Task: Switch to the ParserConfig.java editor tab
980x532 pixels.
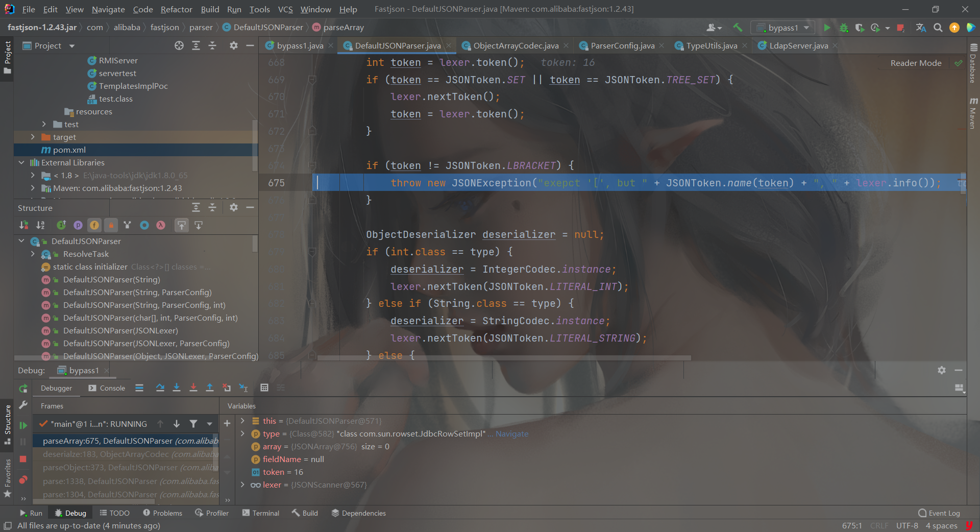Action: 622,45
